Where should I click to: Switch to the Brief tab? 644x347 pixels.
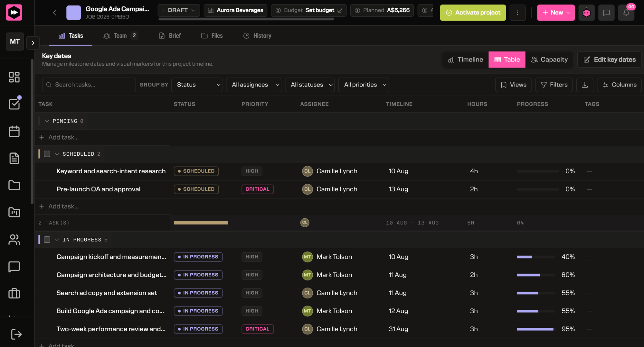170,36
